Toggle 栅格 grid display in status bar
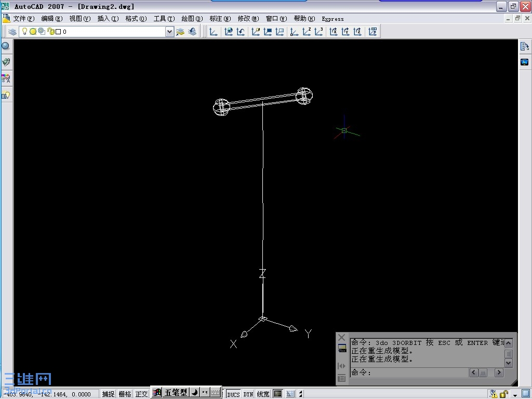Screen dimensions: 532x399 [125, 394]
